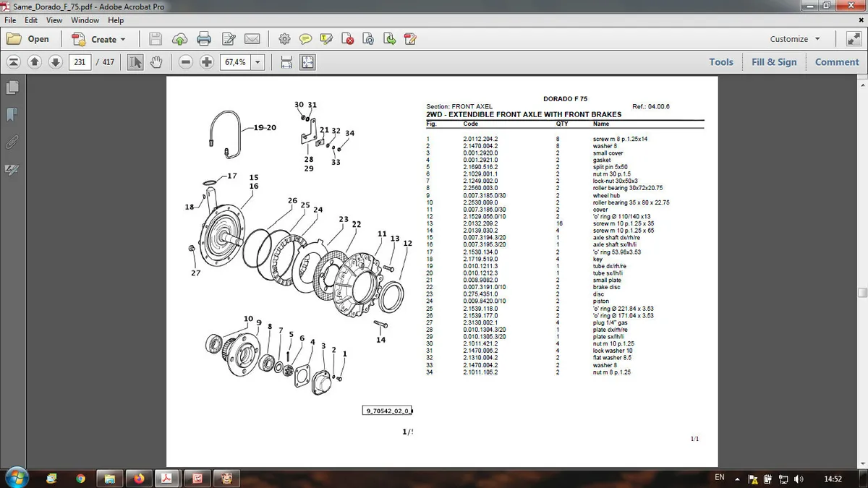This screenshot has width=868, height=488.
Task: Click the vertical scrollbar thumb
Action: click(862, 292)
